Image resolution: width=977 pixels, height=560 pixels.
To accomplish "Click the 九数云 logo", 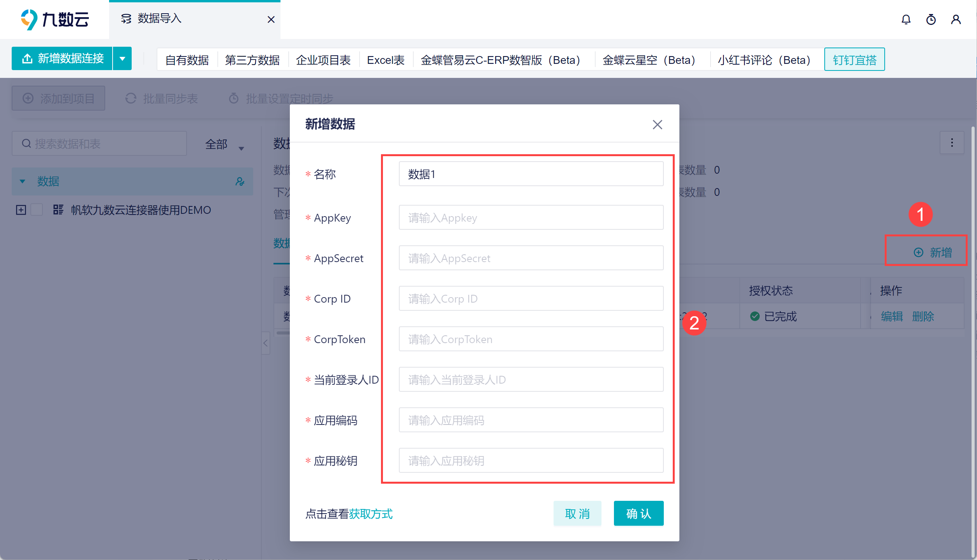I will pyautogui.click(x=55, y=19).
